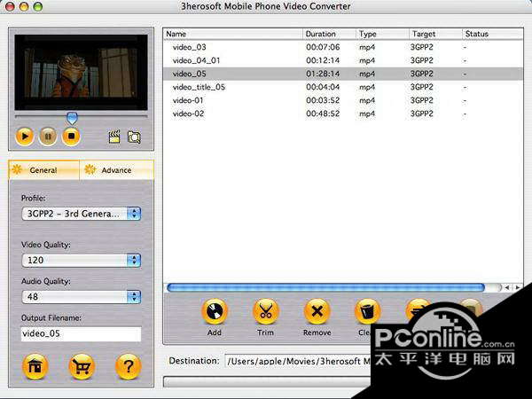
Task: Open help with the question mark icon
Action: (x=128, y=367)
